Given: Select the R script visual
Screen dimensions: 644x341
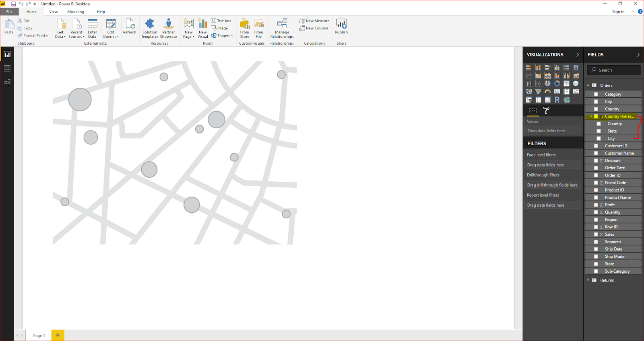Looking at the screenshot, I should [x=557, y=99].
